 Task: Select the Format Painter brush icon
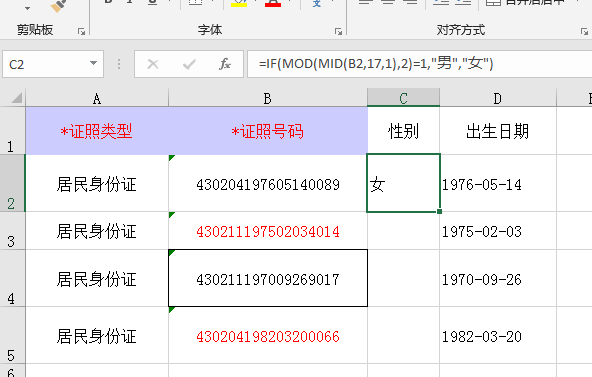[58, 5]
